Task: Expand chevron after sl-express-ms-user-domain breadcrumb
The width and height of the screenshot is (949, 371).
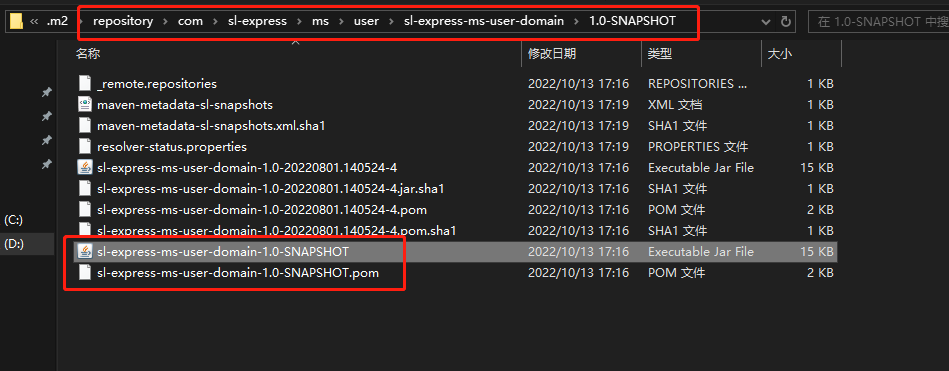Action: pos(577,21)
